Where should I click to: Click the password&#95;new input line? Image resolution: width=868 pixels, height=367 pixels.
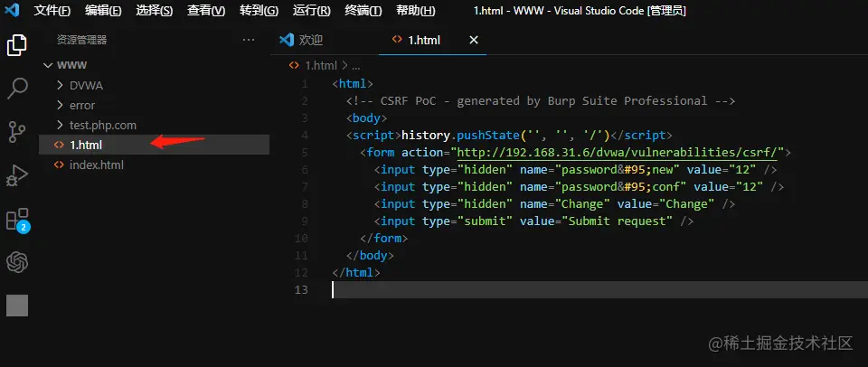coord(575,169)
